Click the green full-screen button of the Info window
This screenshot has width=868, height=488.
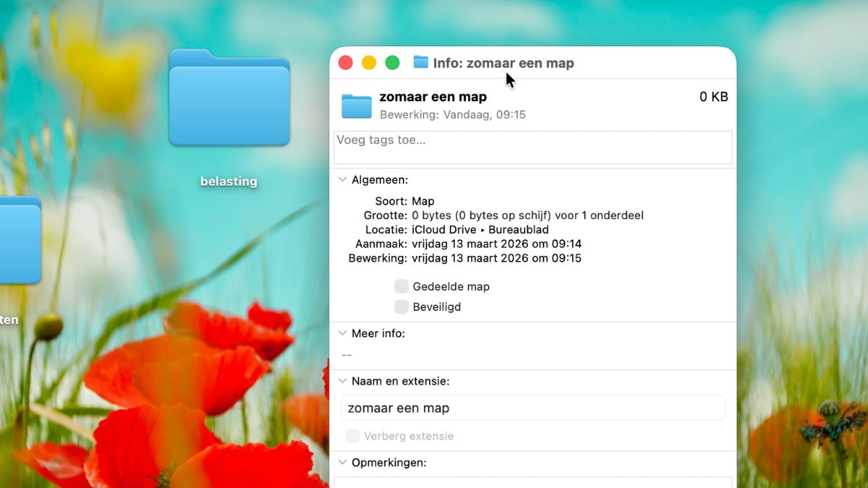[x=393, y=62]
